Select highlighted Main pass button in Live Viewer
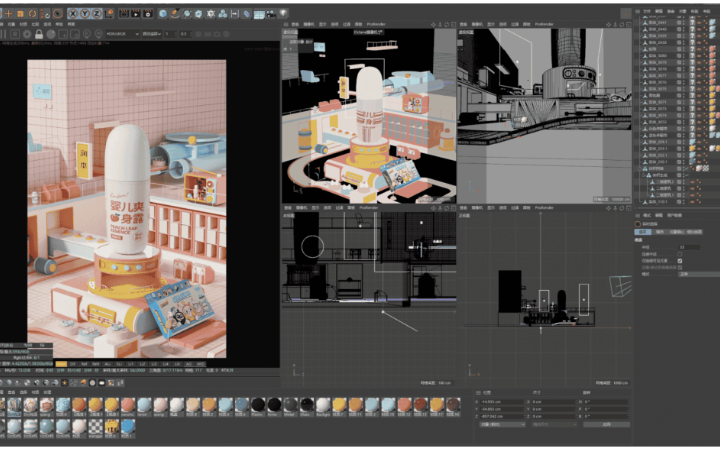 click(61, 364)
